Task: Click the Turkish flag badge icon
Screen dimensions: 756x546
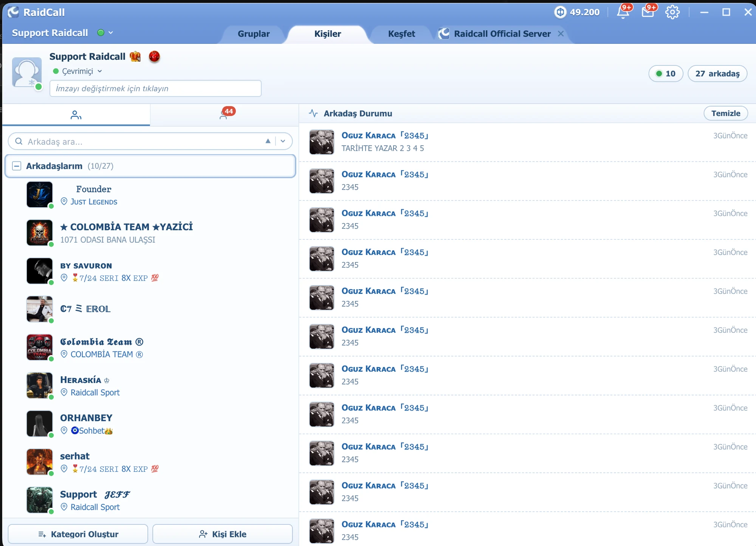Action: 154,56
